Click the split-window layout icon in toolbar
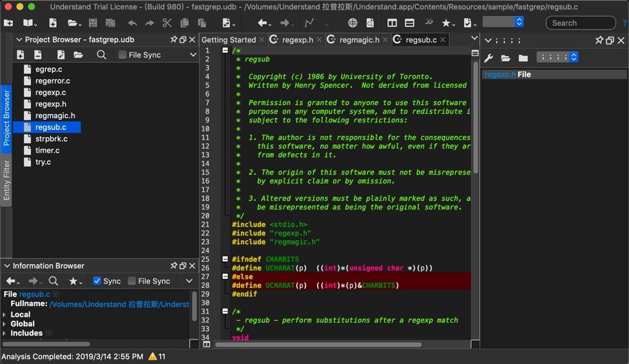Screen dimensions: 629x364 [x=392, y=23]
